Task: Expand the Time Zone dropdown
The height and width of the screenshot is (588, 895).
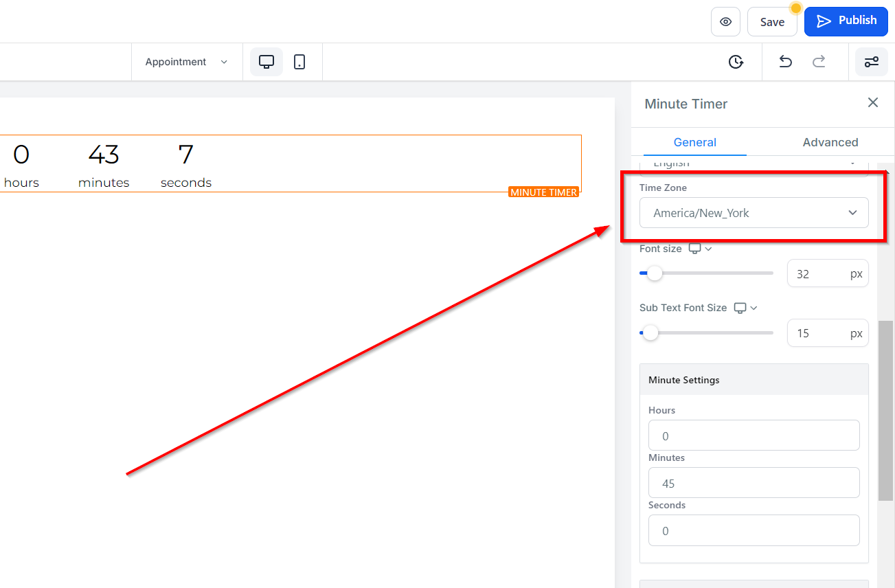Action: pos(754,213)
